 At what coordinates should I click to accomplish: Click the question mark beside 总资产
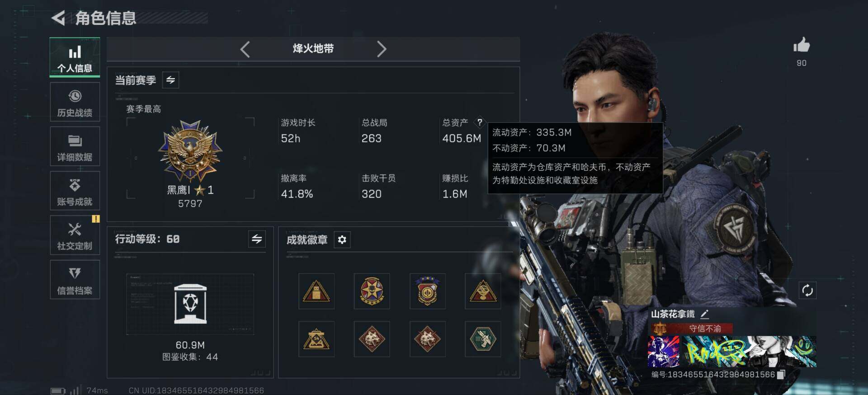(480, 122)
